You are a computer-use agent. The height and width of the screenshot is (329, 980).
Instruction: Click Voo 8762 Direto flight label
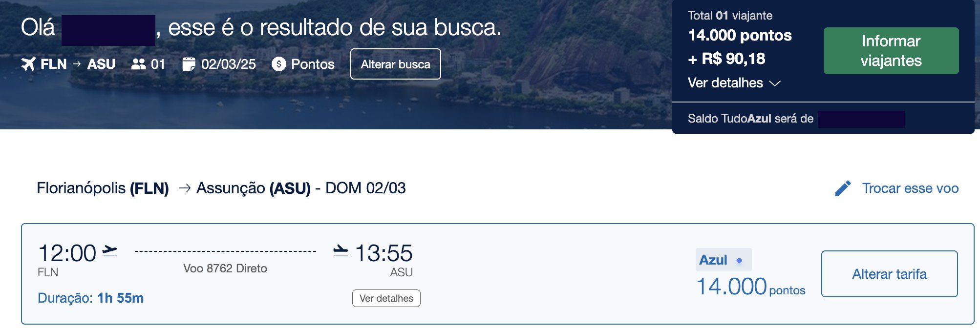click(x=225, y=268)
